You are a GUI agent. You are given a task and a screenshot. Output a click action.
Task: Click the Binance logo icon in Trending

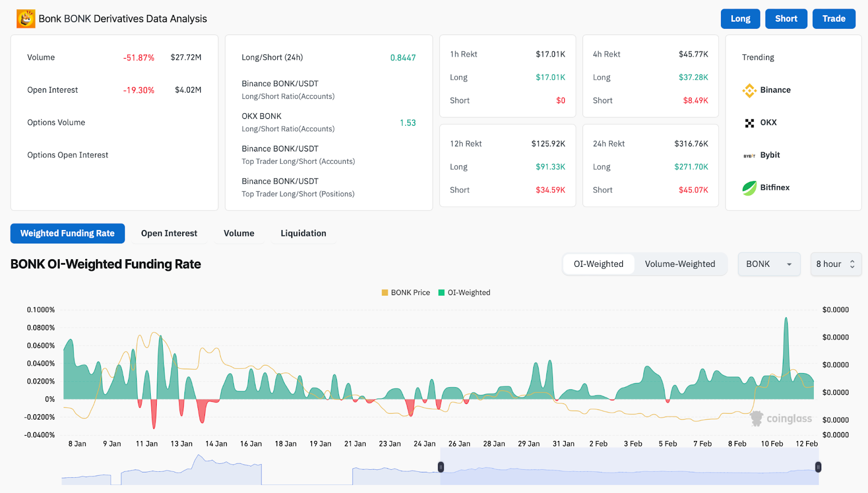coord(749,90)
